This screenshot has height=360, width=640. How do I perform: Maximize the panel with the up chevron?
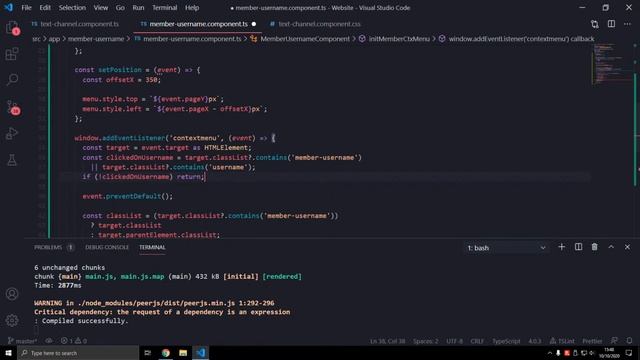611,247
